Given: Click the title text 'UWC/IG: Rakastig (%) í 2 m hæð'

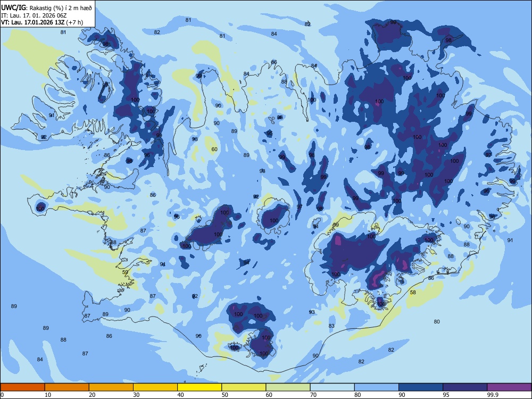Looking at the screenshot, I should (x=46, y=7).
